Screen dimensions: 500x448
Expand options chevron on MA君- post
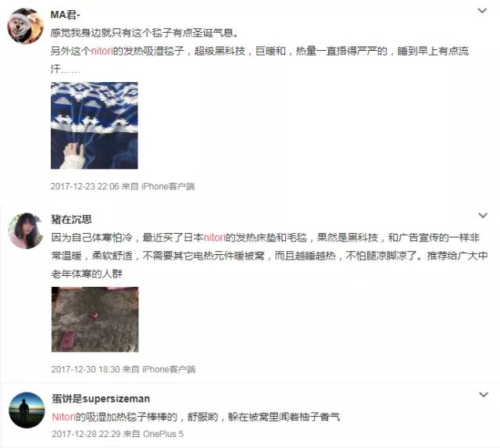coord(482,10)
